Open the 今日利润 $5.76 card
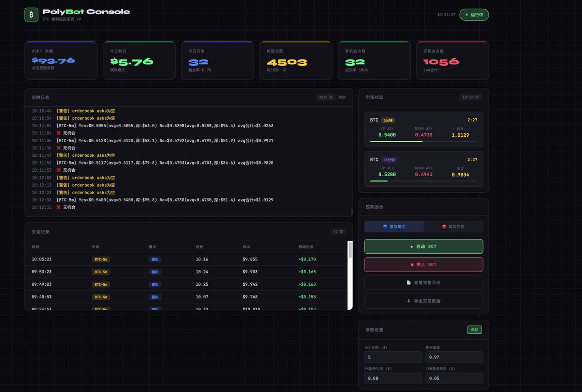Screen dimensions: 582x392 [x=139, y=61]
